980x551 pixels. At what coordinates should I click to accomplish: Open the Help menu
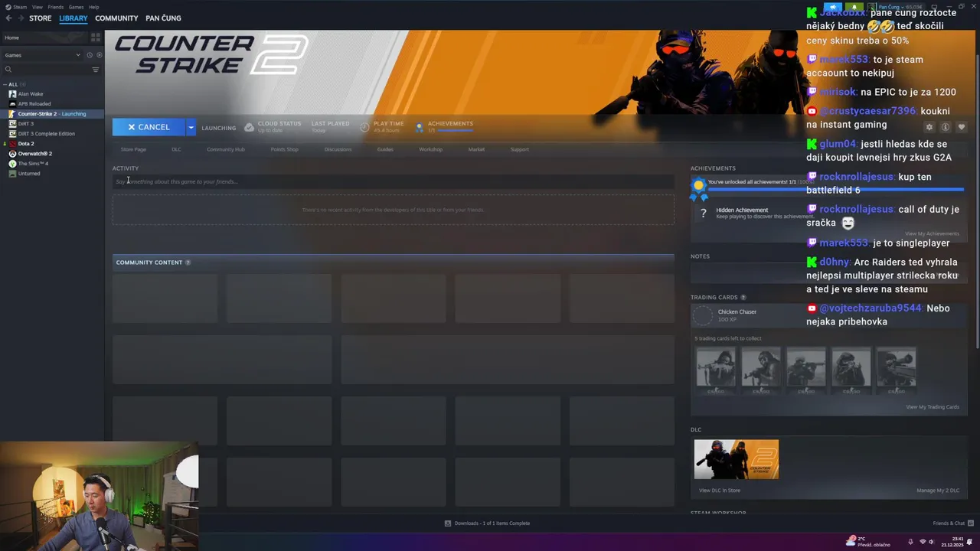click(x=93, y=7)
